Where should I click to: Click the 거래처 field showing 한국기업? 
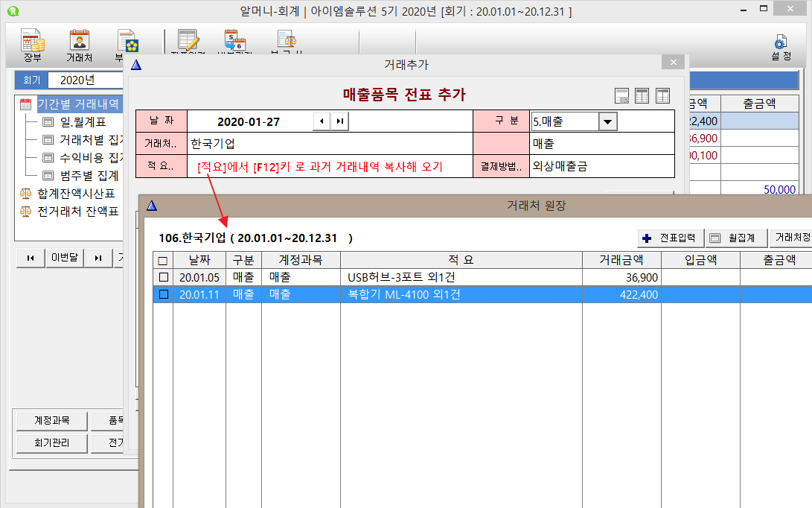pyautogui.click(x=330, y=144)
